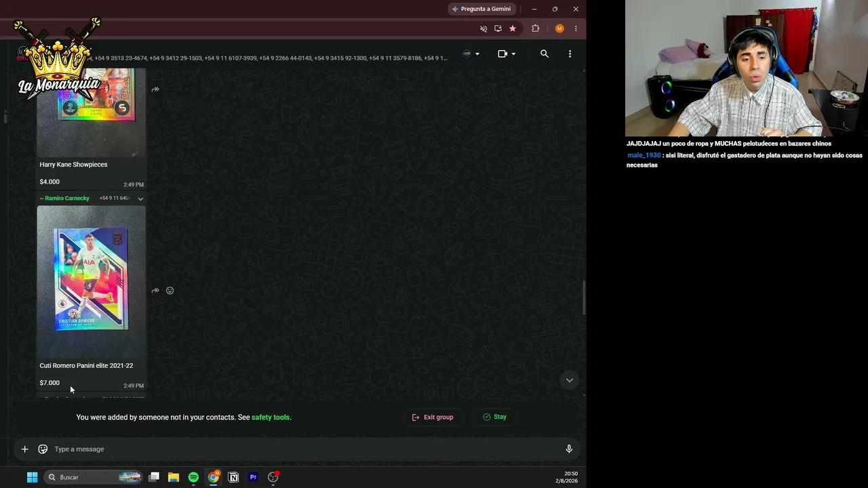Click the Exit group button
Screen dimensions: 868x488
click(433, 418)
